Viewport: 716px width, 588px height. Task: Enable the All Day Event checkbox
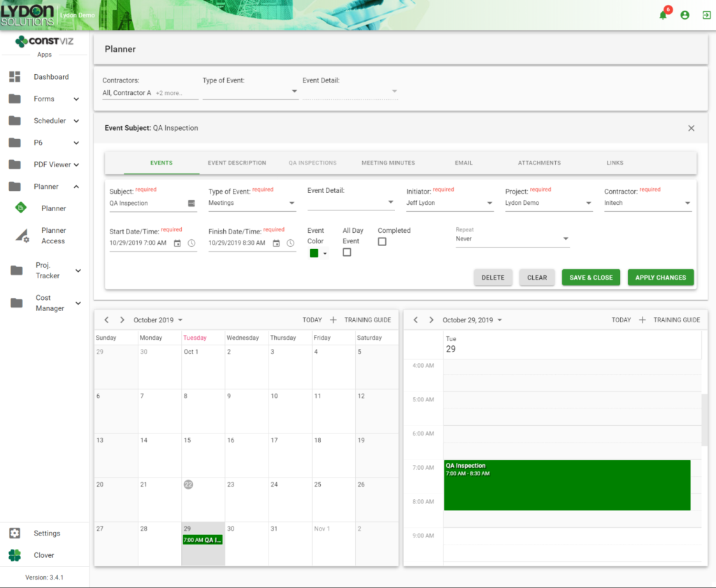click(347, 252)
